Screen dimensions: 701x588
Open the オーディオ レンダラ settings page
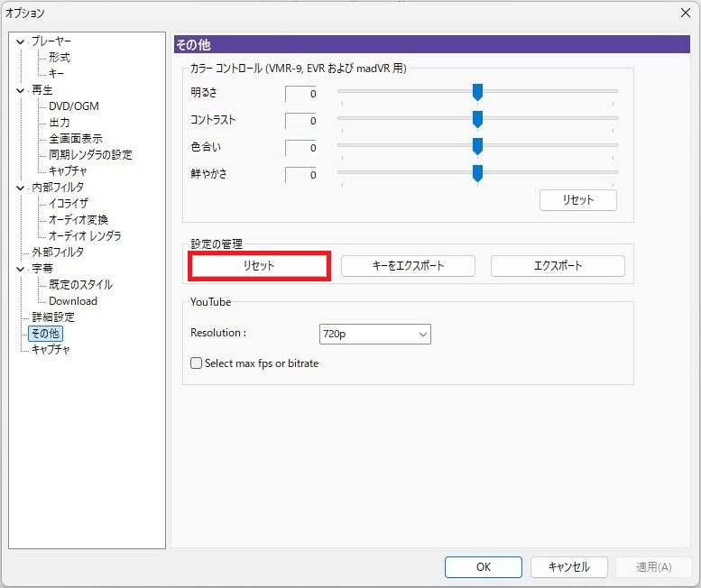[85, 236]
